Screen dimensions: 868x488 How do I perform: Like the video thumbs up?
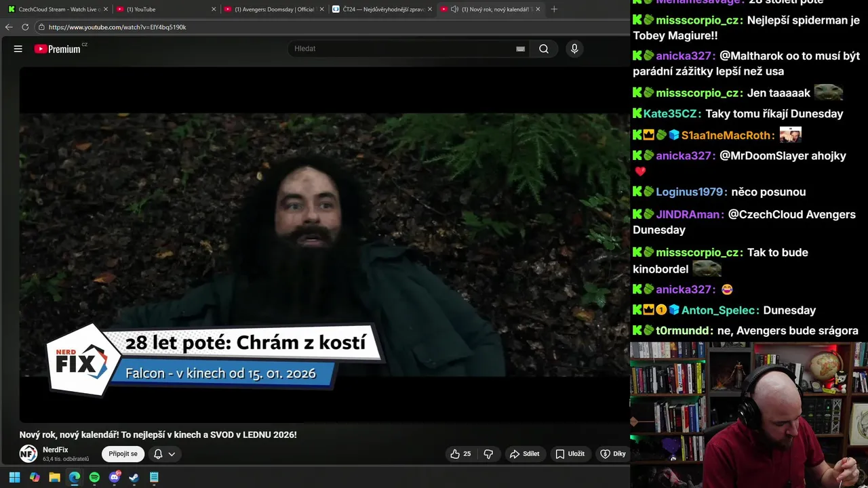(x=460, y=454)
